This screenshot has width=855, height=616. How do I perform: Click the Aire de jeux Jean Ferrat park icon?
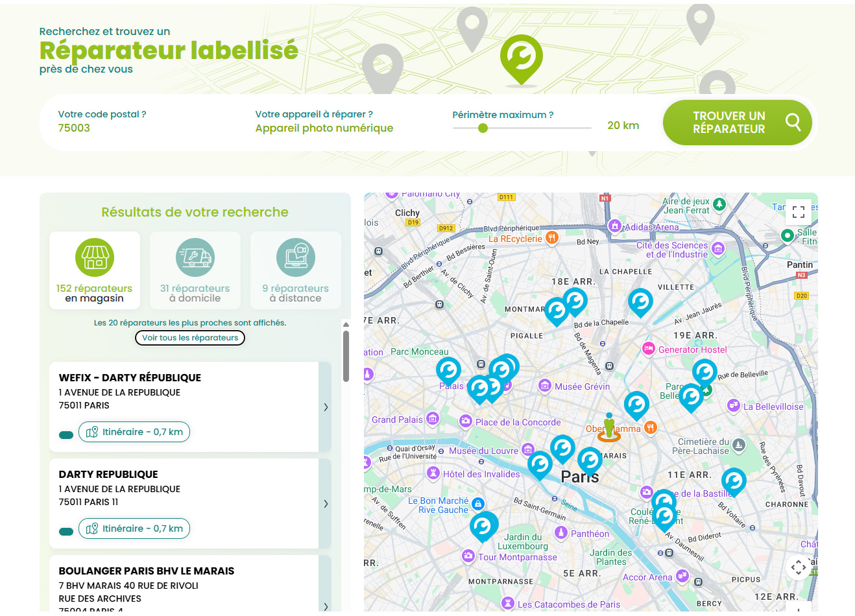[719, 204]
